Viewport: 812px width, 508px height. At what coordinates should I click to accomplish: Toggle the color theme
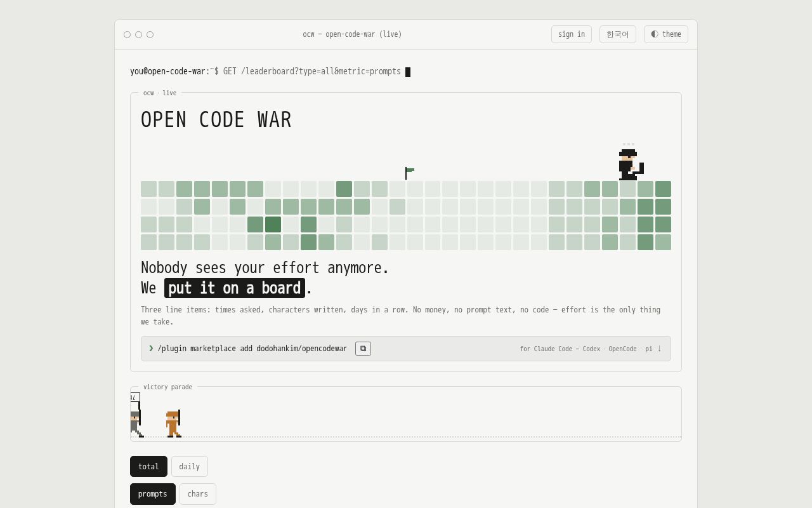point(666,34)
